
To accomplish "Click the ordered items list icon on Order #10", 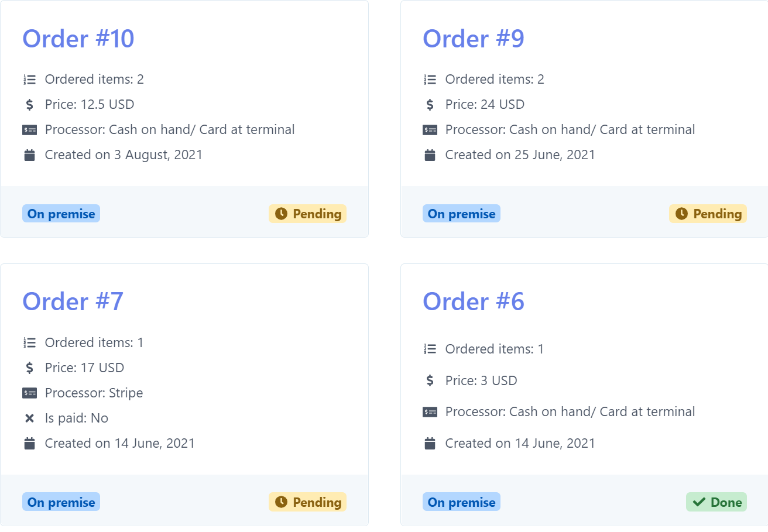I will [x=30, y=79].
